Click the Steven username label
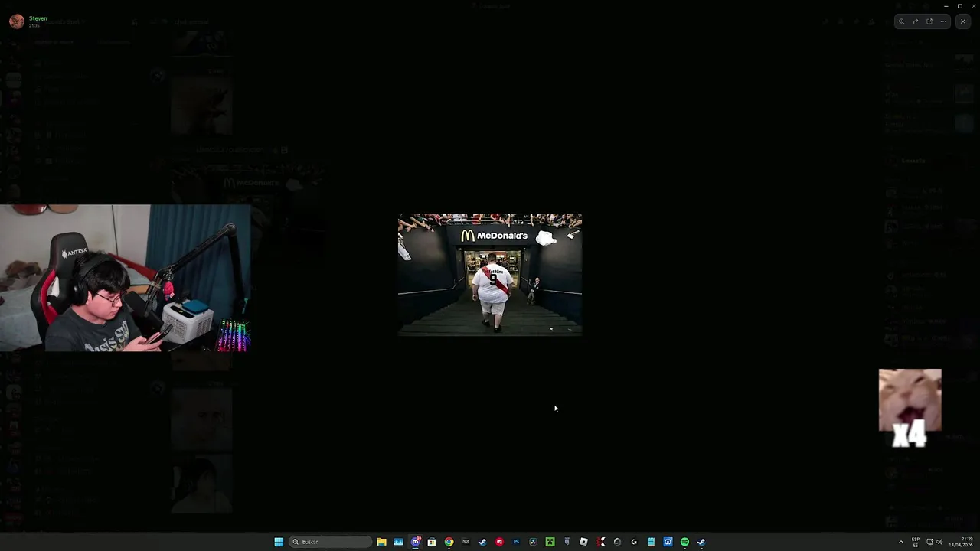The width and height of the screenshot is (980, 551). [38, 18]
